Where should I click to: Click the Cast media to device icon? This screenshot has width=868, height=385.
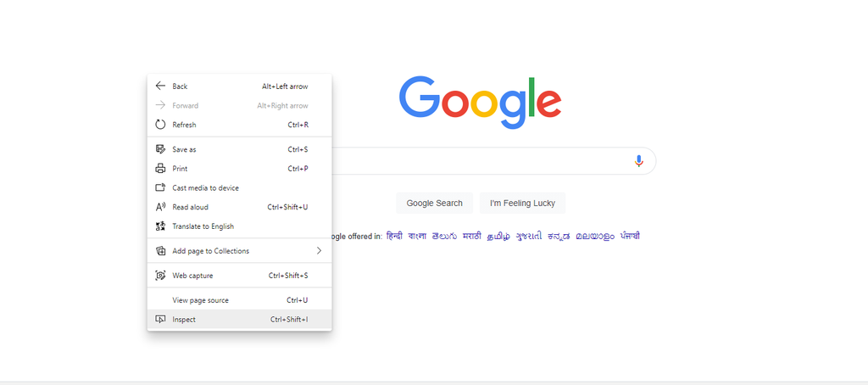click(x=160, y=187)
